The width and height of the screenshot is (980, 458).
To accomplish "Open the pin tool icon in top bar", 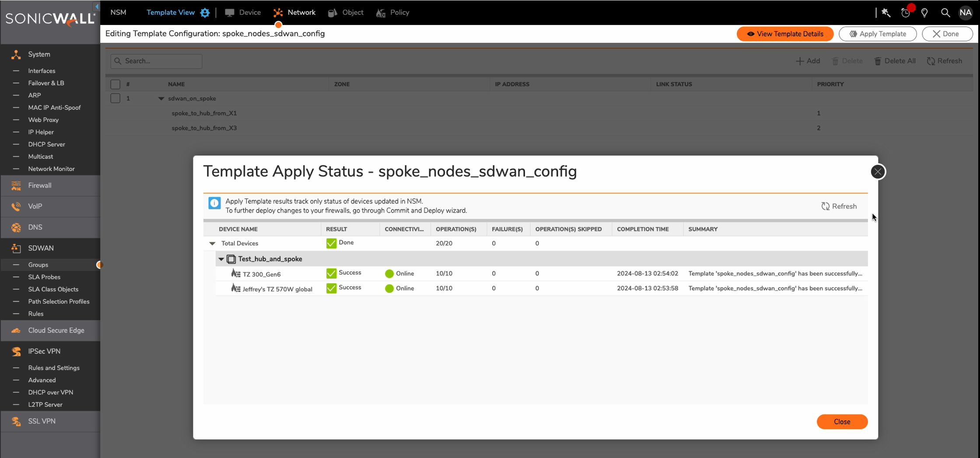I will pos(886,13).
